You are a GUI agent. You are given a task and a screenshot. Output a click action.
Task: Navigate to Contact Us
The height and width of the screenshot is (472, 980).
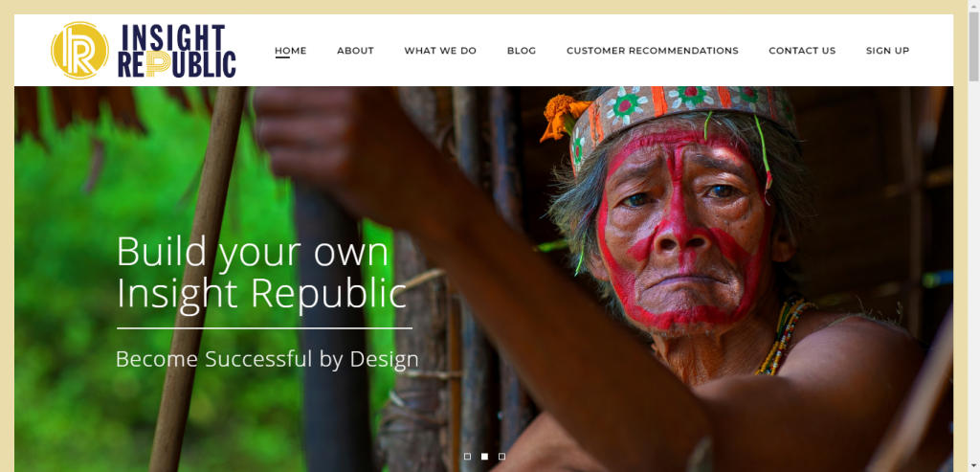(x=802, y=51)
